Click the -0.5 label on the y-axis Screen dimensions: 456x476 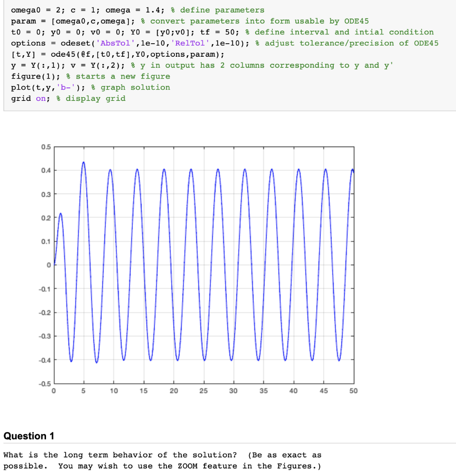coord(45,384)
